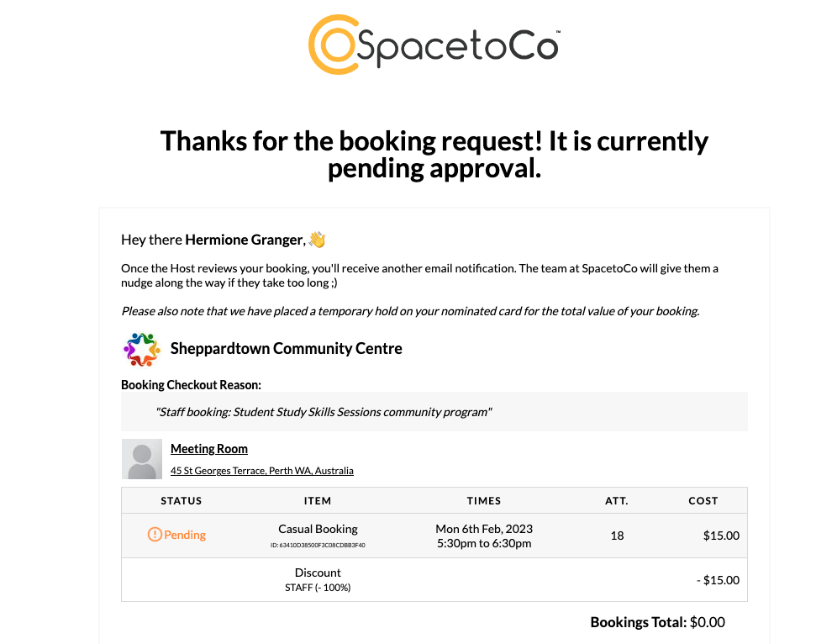Click the Meeting Room placeholder avatar thumbnail
816x644 pixels.
(x=142, y=459)
